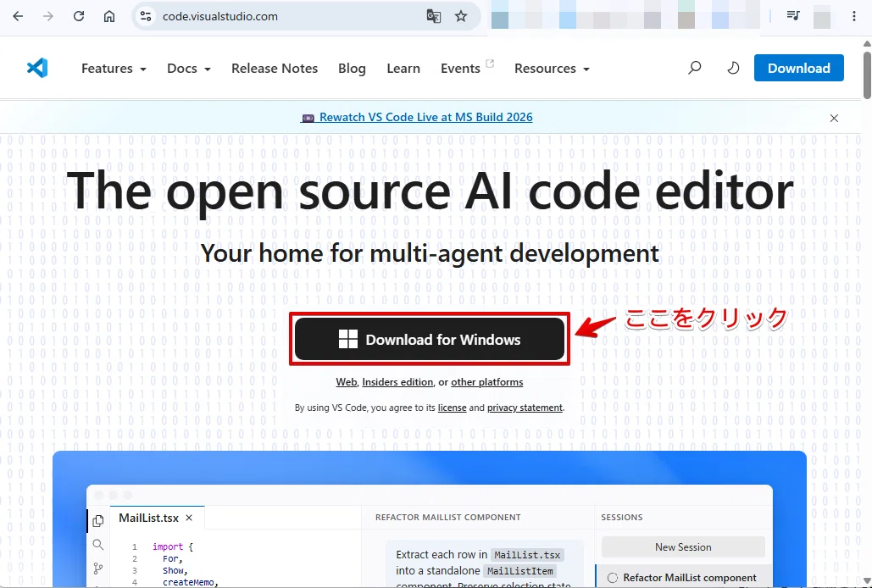The image size is (872, 588).
Task: Click the Explorer files icon in editor preview
Action: tap(98, 521)
